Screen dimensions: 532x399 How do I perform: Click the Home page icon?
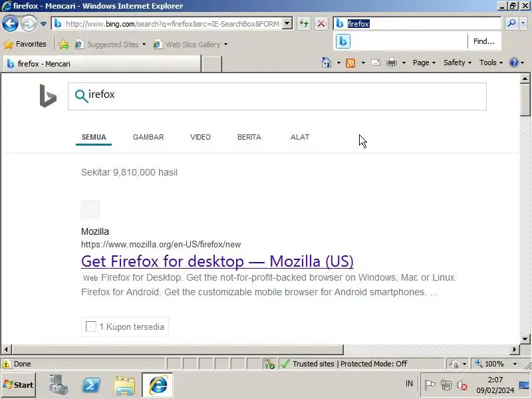click(x=327, y=63)
